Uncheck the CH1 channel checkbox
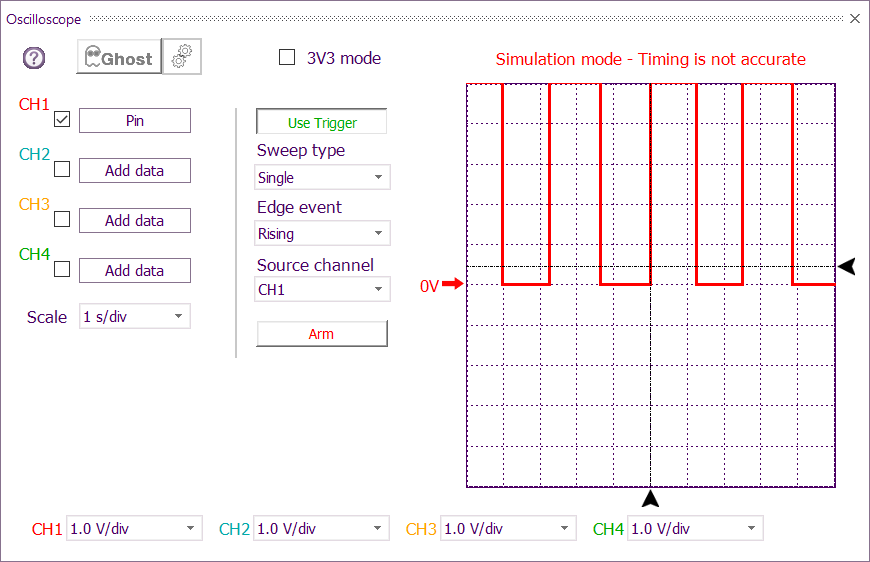The image size is (870, 562). click(x=62, y=120)
